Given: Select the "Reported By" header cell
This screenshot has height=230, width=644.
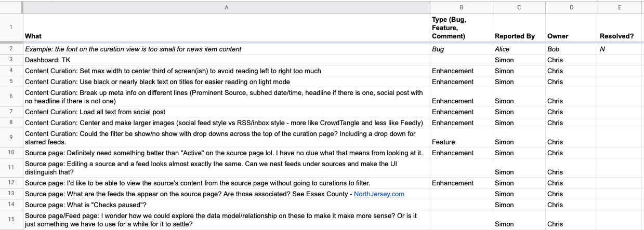Looking at the screenshot, I should (x=518, y=36).
